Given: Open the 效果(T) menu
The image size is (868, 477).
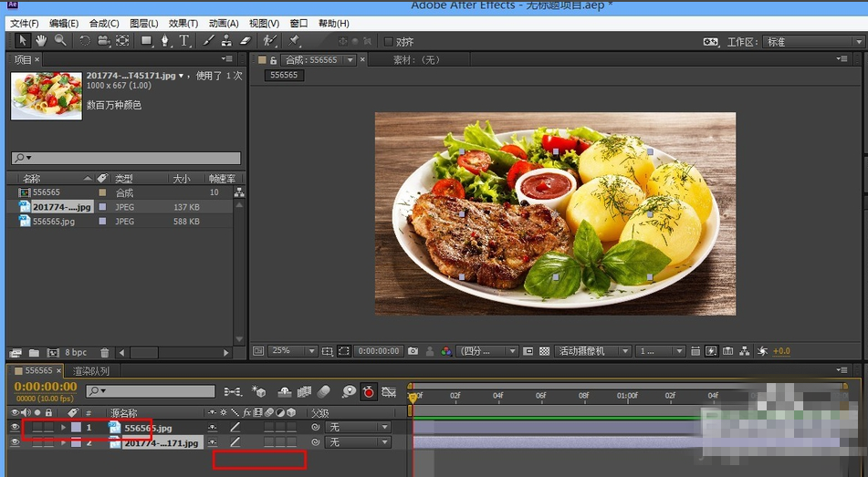Looking at the screenshot, I should pos(183,23).
